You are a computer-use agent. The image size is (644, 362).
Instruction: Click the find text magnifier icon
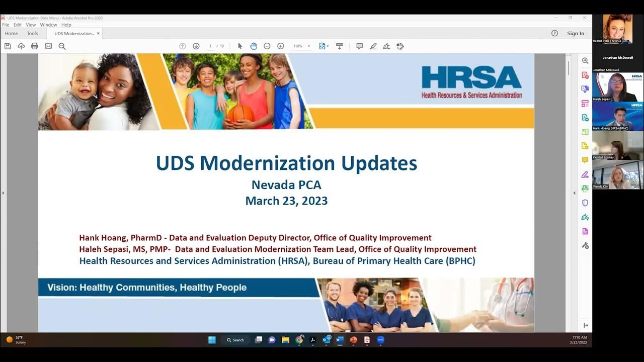62,46
